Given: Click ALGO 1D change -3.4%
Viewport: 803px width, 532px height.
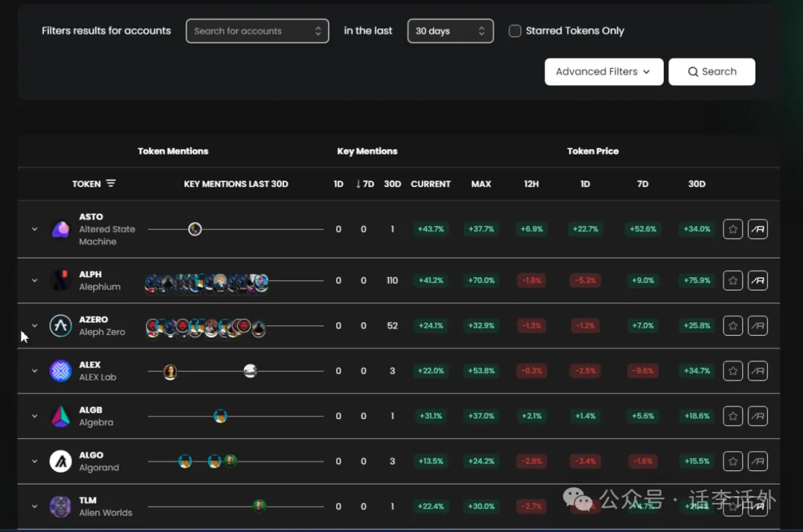Looking at the screenshot, I should 585,461.
